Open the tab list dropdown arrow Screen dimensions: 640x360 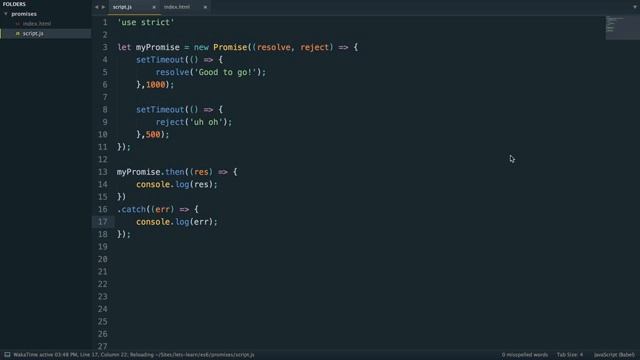point(635,7)
